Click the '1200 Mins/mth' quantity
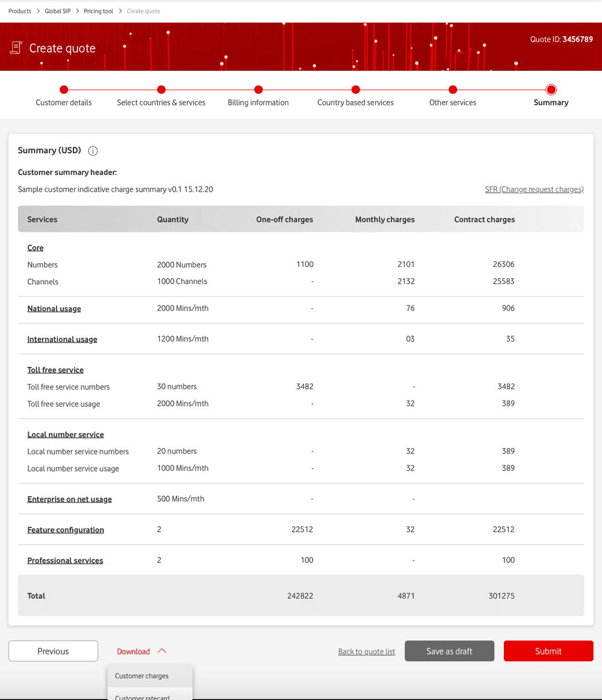The width and height of the screenshot is (602, 700). click(x=183, y=339)
